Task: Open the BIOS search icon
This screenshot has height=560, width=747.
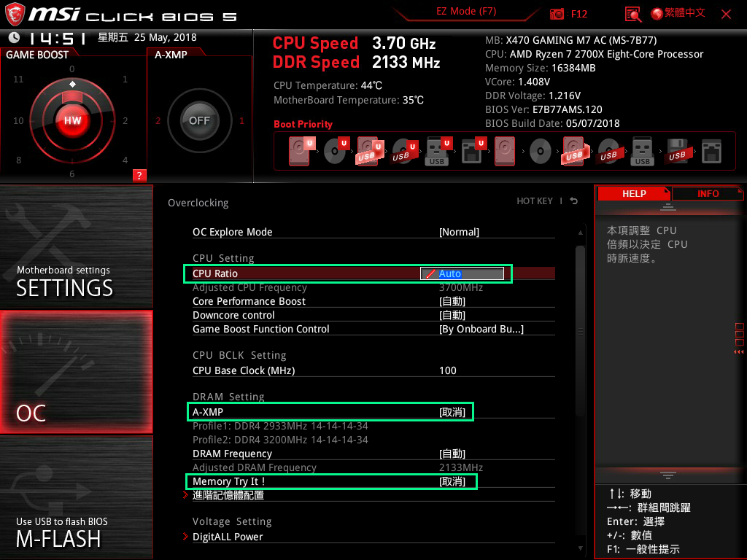Action: pyautogui.click(x=632, y=15)
